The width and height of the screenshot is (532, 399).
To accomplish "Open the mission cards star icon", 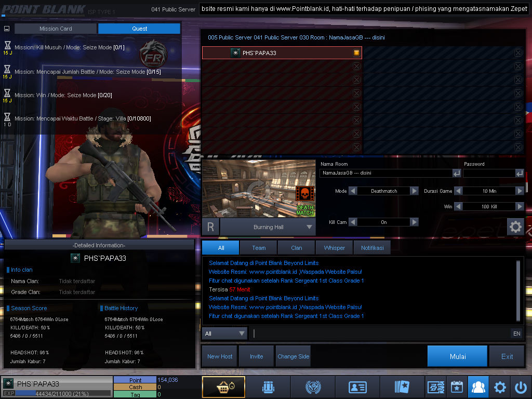I will [x=402, y=387].
